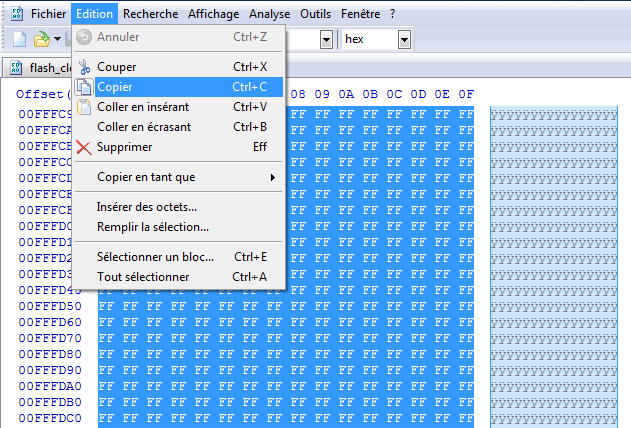Click the open folder toolbar icon

pos(41,39)
